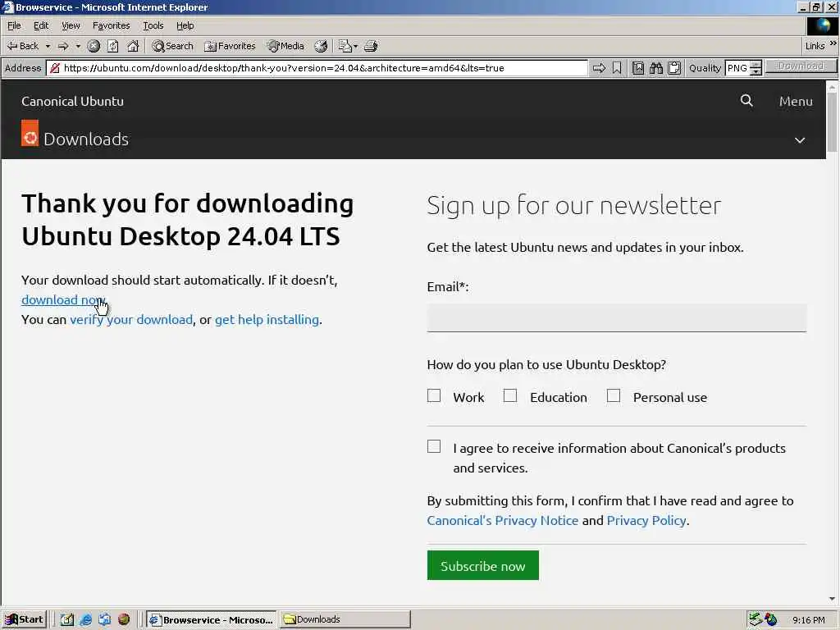Stop page loading with the Stop icon
The width and height of the screenshot is (840, 630).
[94, 46]
